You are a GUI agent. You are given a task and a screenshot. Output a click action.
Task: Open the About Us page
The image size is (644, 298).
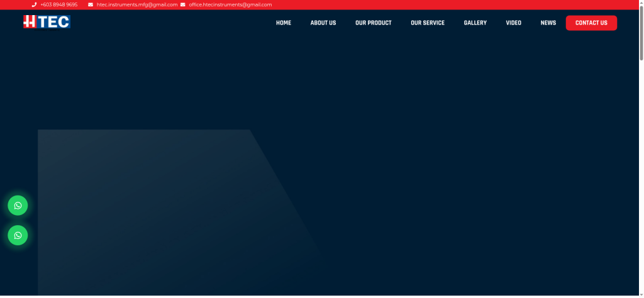pyautogui.click(x=323, y=23)
